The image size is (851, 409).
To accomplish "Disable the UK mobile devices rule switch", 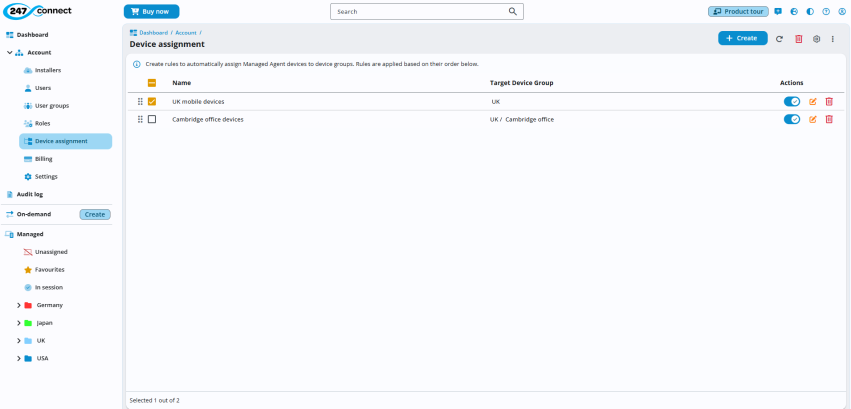I will coord(792,101).
